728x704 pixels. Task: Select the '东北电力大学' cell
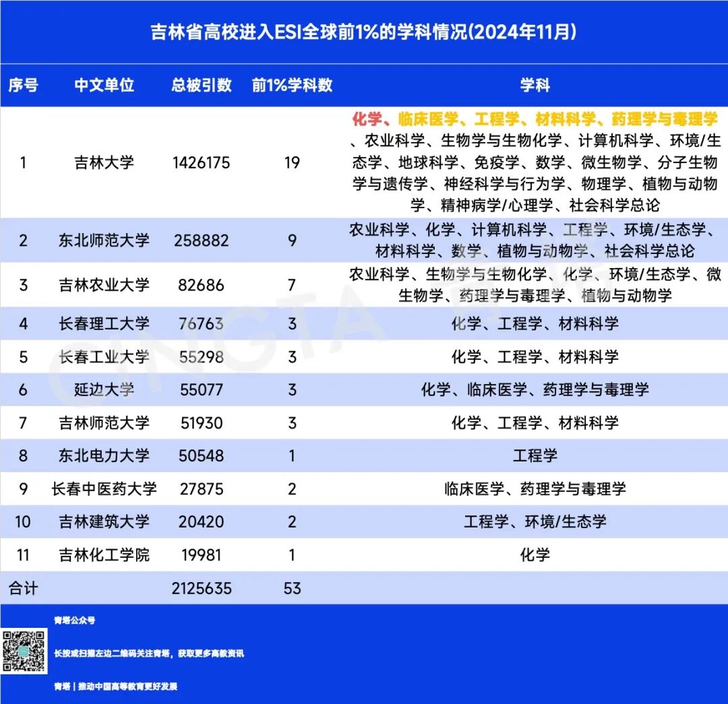pos(104,455)
